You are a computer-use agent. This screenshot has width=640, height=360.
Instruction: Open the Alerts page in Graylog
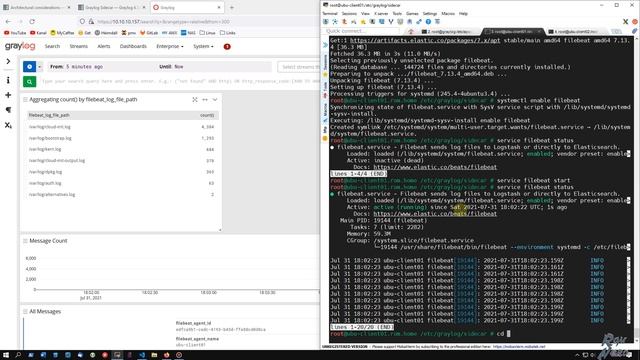click(x=104, y=47)
